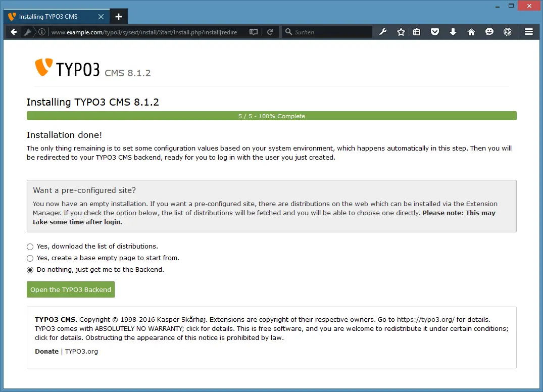Open the Firefox hamburger menu
Viewport: 543px width, 392px height.
pos(529,32)
